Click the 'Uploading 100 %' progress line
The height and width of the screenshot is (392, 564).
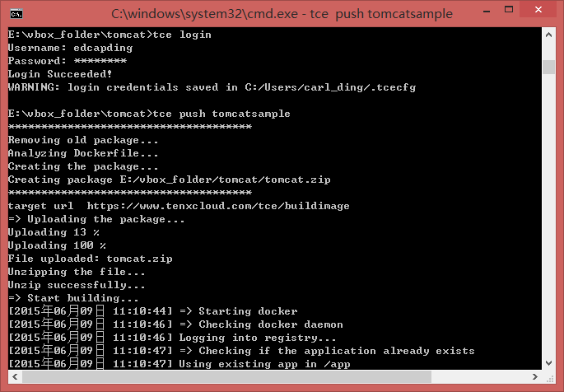(x=57, y=245)
